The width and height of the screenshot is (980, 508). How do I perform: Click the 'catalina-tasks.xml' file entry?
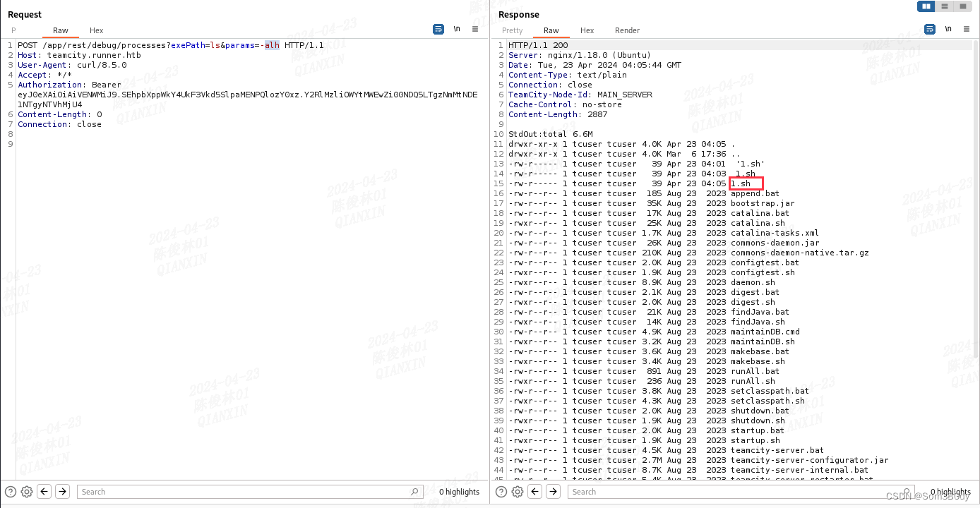pyautogui.click(x=775, y=233)
